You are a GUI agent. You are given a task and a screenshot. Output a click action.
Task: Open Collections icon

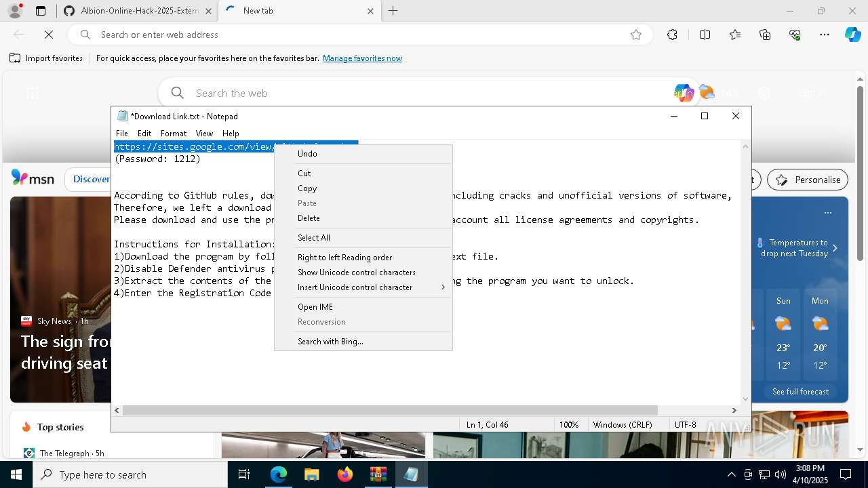pos(765,35)
